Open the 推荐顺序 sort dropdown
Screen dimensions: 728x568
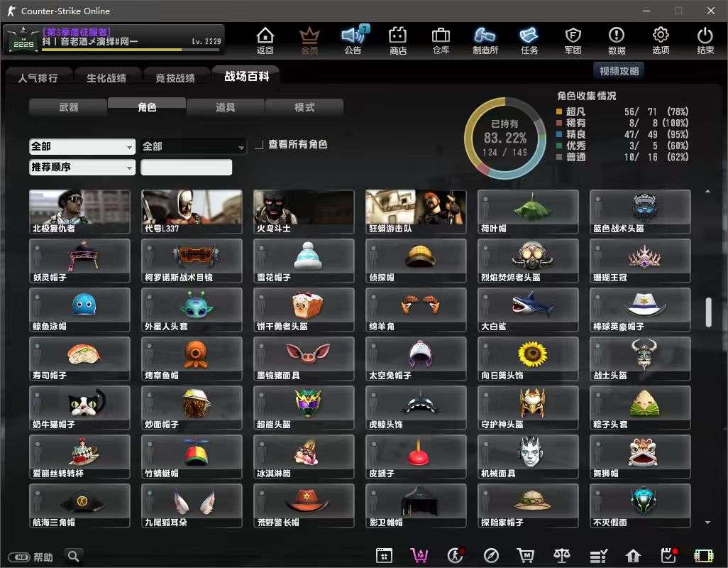(82, 167)
